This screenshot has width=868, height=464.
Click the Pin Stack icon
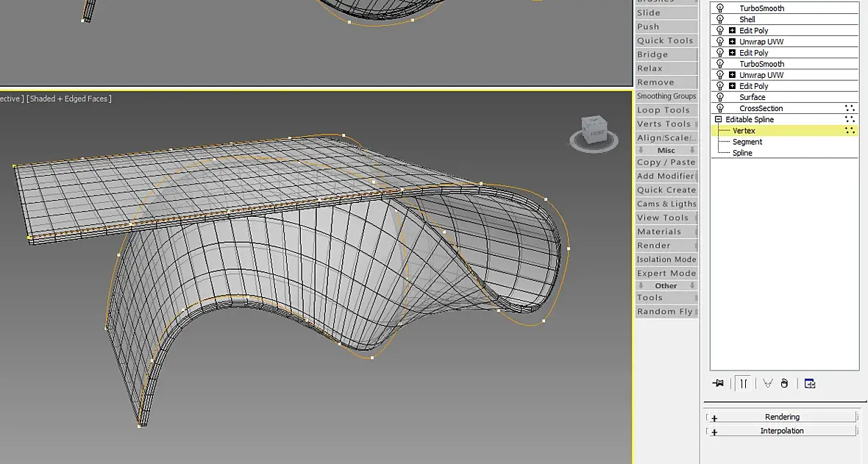click(x=718, y=383)
